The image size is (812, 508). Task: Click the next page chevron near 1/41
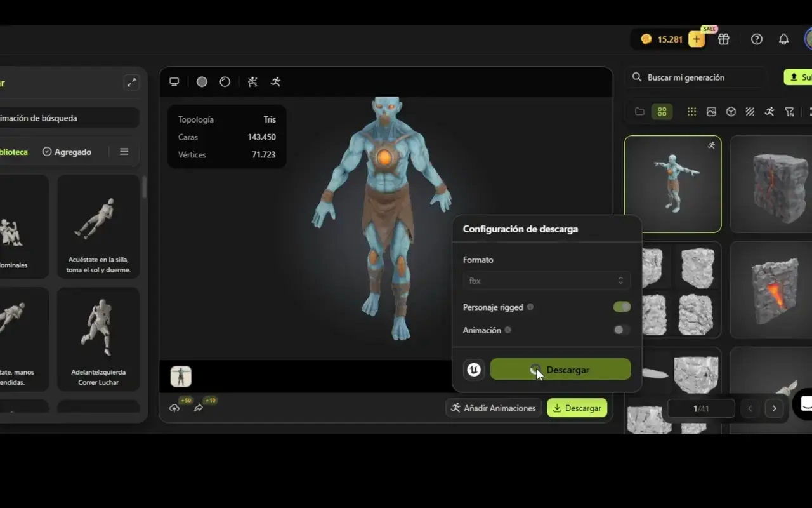tap(774, 408)
